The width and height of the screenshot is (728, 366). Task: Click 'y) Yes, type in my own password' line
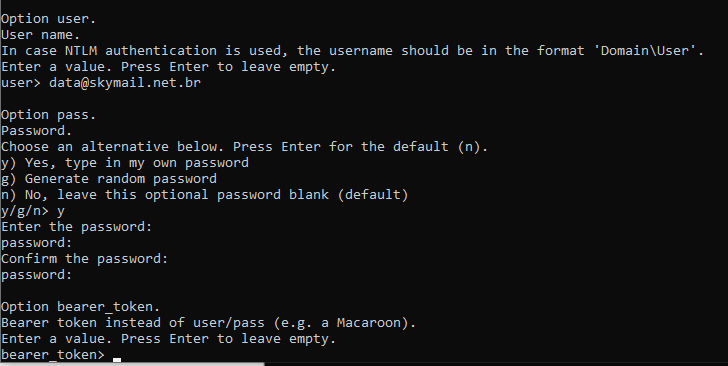125,163
